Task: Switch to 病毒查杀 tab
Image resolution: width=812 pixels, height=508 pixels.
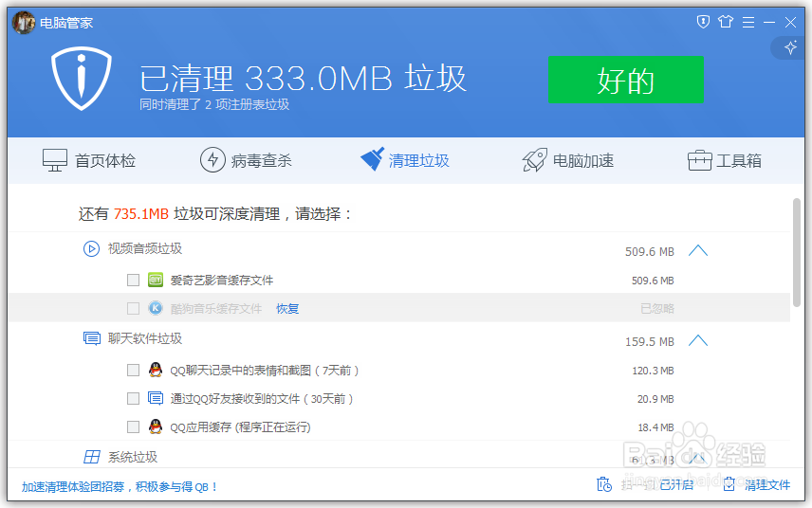Action: coord(246,160)
